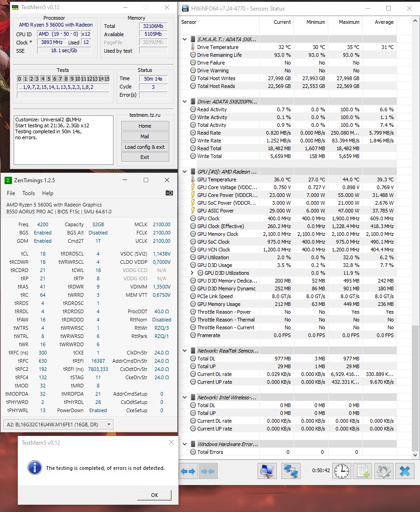Open HWiNFO network computers icon
The width and height of the screenshot is (420, 512).
(x=291, y=471)
